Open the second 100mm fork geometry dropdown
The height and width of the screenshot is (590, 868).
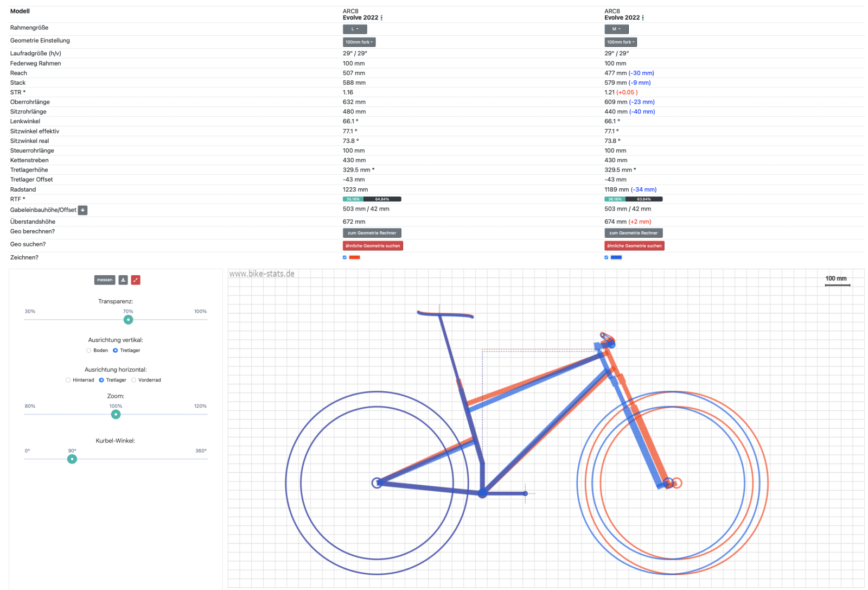621,42
